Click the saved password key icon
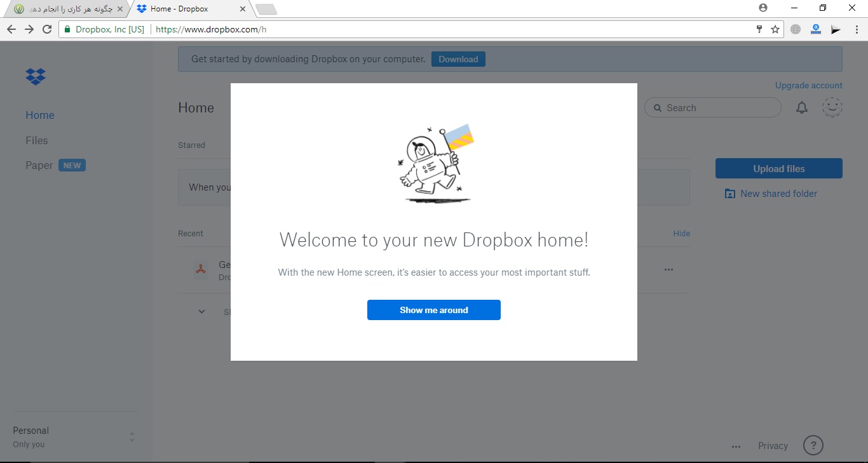Image resolution: width=868 pixels, height=463 pixels. 759,29
